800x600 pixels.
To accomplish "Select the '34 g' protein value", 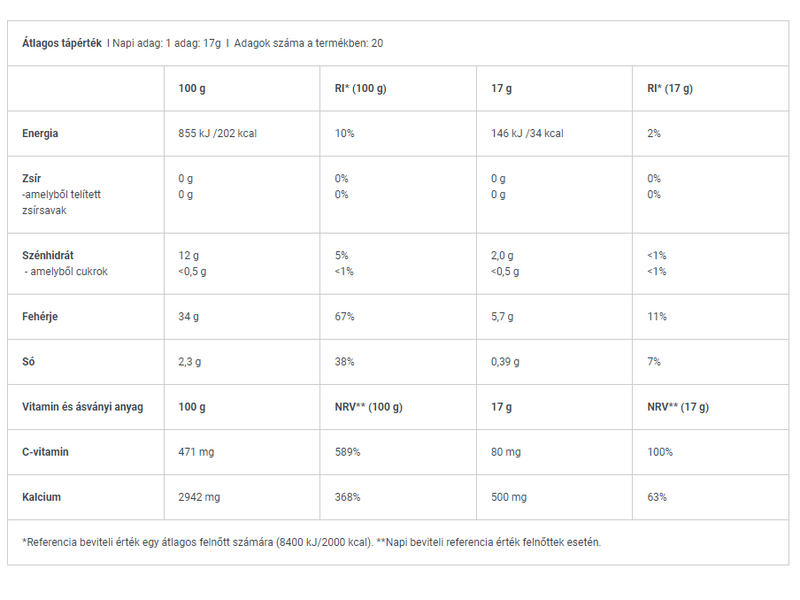I will pyautogui.click(x=189, y=317).
